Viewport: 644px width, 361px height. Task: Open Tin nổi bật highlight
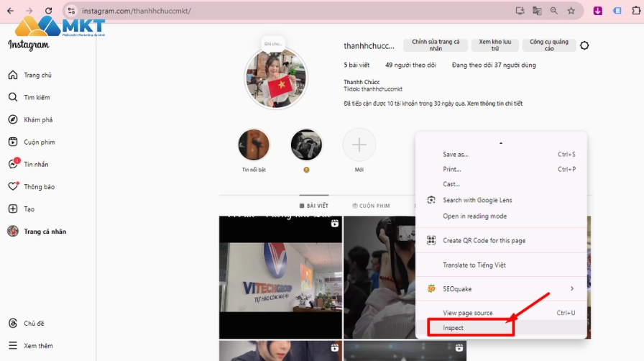pyautogui.click(x=254, y=145)
